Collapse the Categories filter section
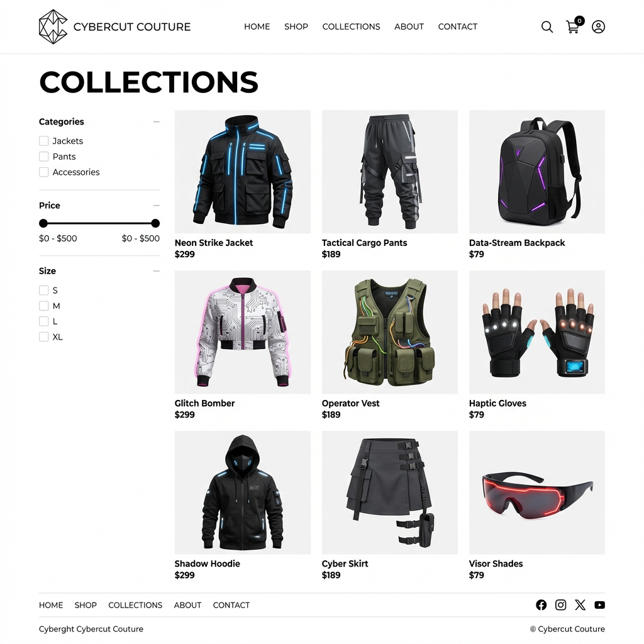The height and width of the screenshot is (644, 644). pyautogui.click(x=156, y=121)
